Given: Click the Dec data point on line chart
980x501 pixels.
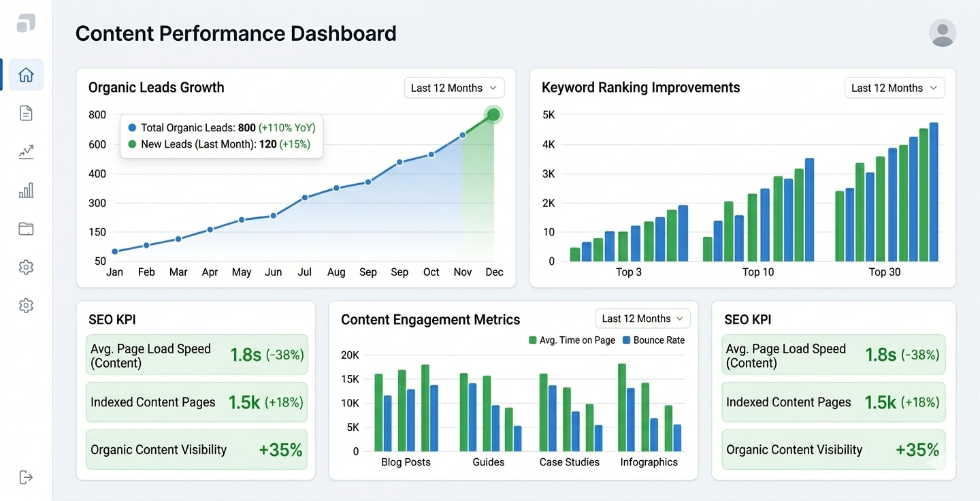Looking at the screenshot, I should [493, 114].
